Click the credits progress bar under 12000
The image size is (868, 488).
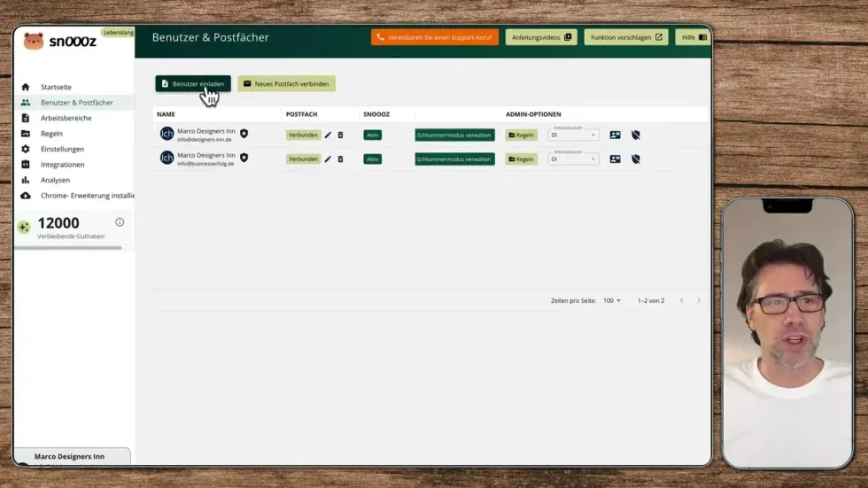[x=68, y=248]
